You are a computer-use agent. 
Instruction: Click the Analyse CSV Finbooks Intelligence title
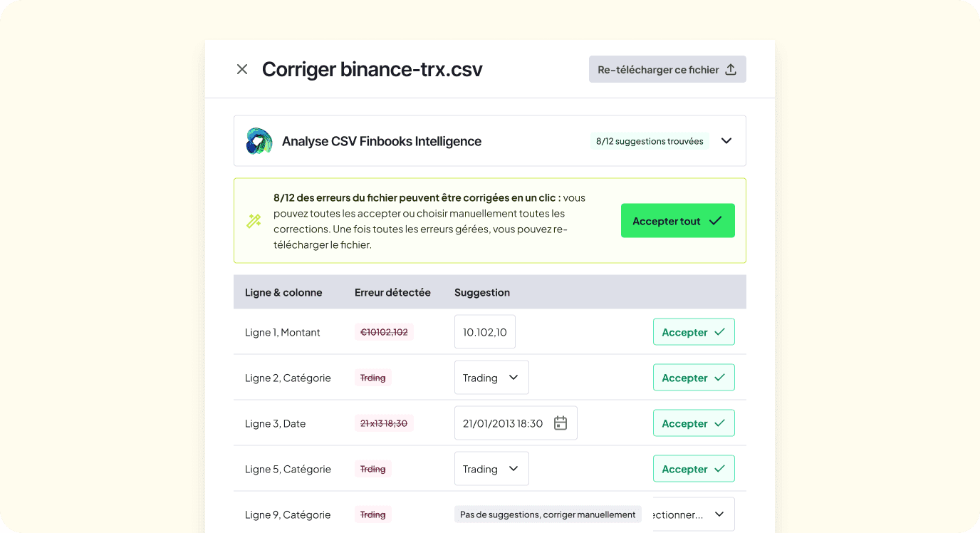click(x=382, y=141)
